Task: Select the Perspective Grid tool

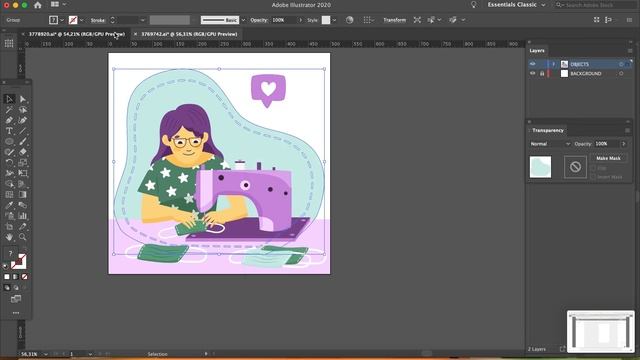Action: [x=23, y=184]
